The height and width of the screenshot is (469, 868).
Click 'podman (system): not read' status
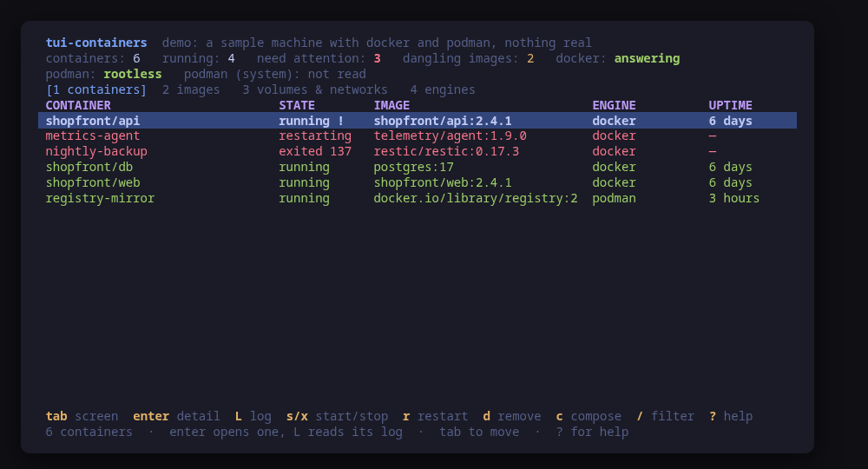[275, 74]
